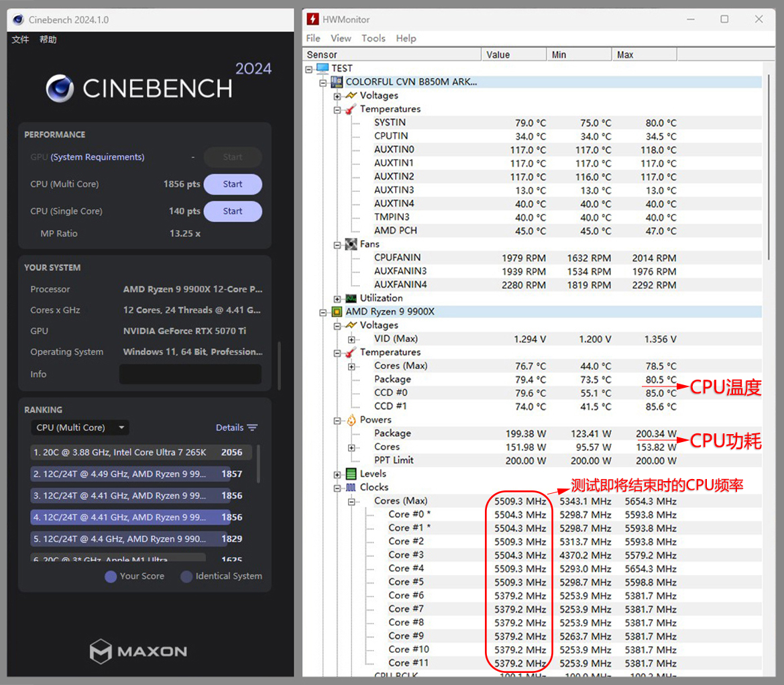Open the File menu in HWMonitor

pyautogui.click(x=313, y=38)
